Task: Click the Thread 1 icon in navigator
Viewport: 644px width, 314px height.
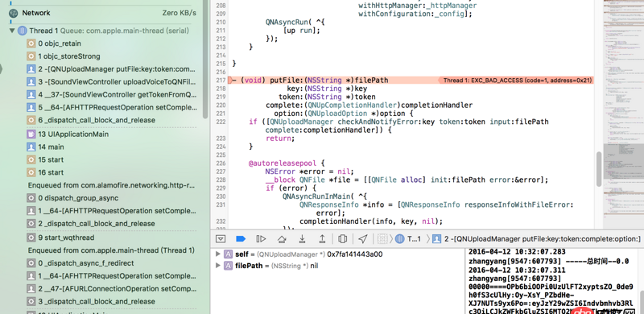Action: click(x=23, y=31)
